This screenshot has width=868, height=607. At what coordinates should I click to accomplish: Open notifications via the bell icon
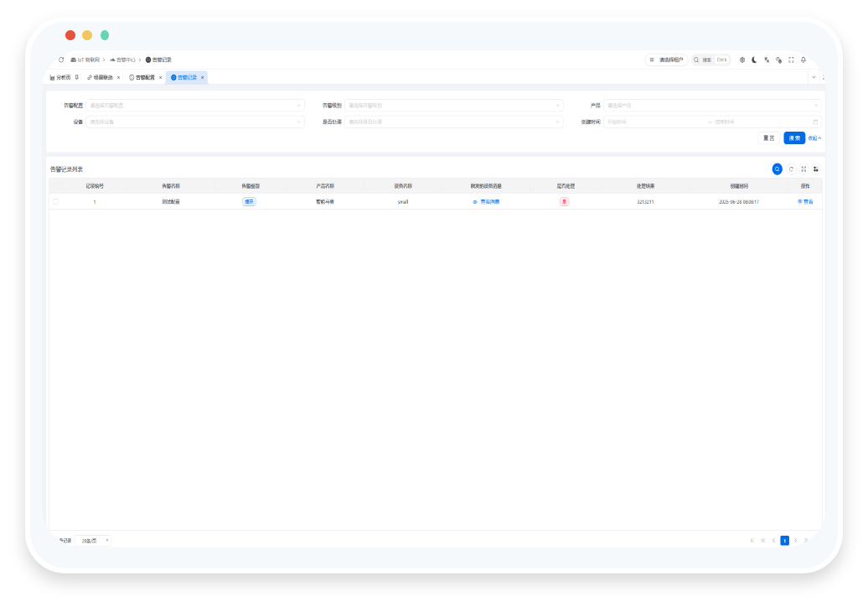[x=803, y=60]
